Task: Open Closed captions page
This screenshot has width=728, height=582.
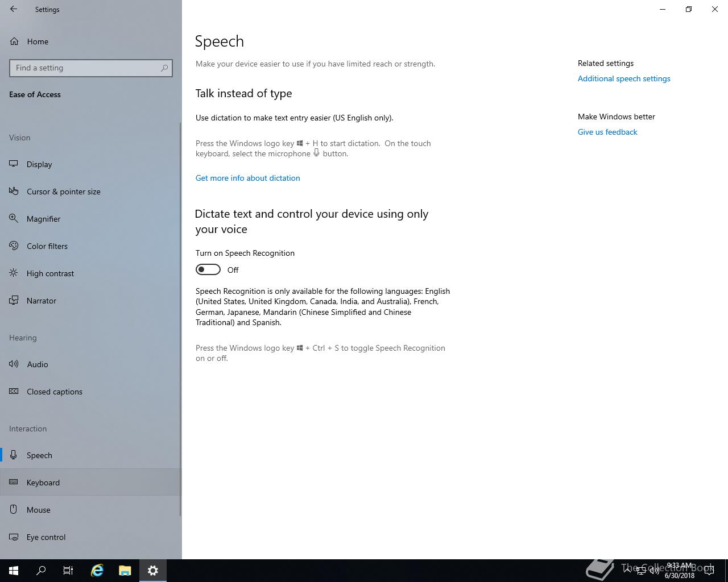Action: (x=91, y=392)
